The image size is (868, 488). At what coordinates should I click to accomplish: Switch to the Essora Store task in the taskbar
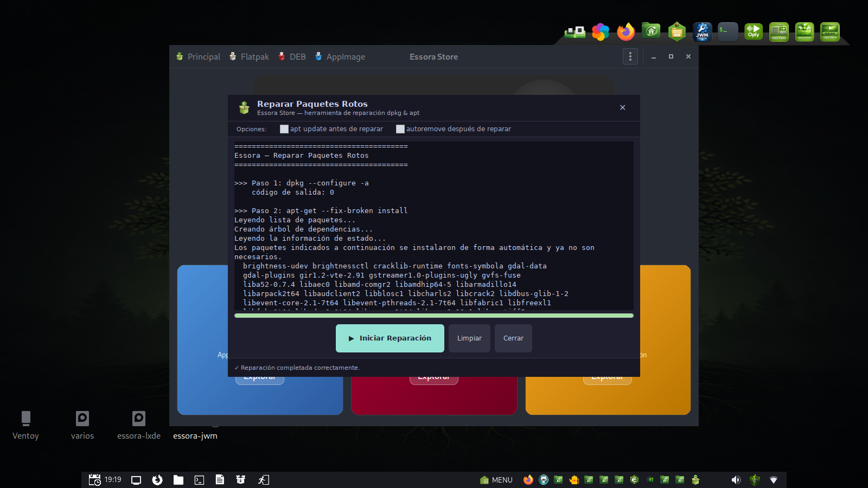pos(695,480)
